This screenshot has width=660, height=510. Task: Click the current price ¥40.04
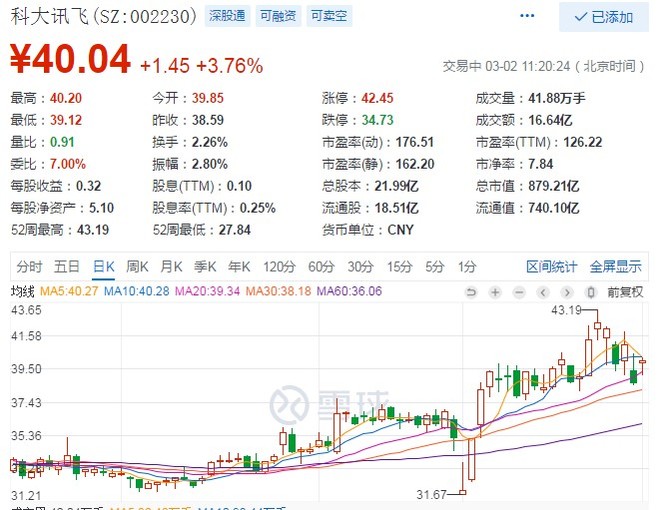pos(70,59)
